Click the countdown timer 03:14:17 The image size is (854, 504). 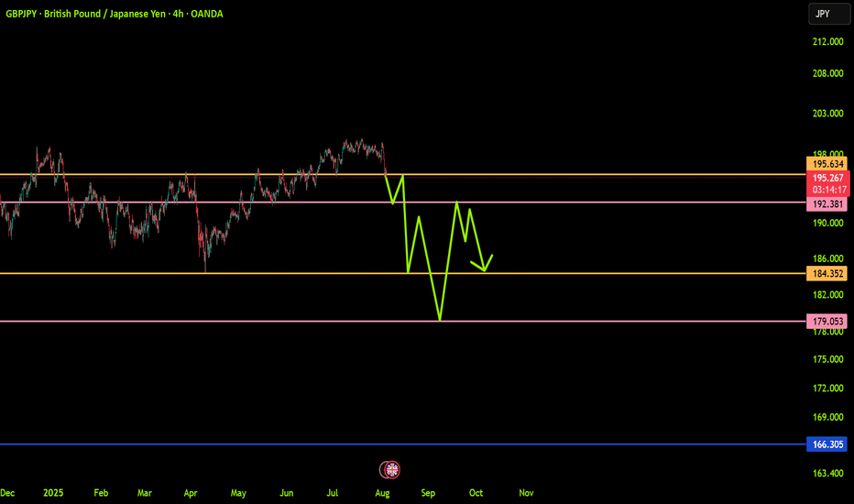829,190
